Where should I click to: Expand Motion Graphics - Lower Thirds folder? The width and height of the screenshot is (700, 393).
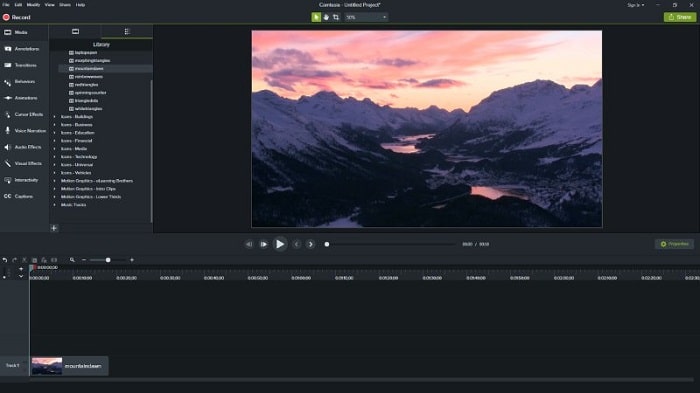tap(55, 197)
